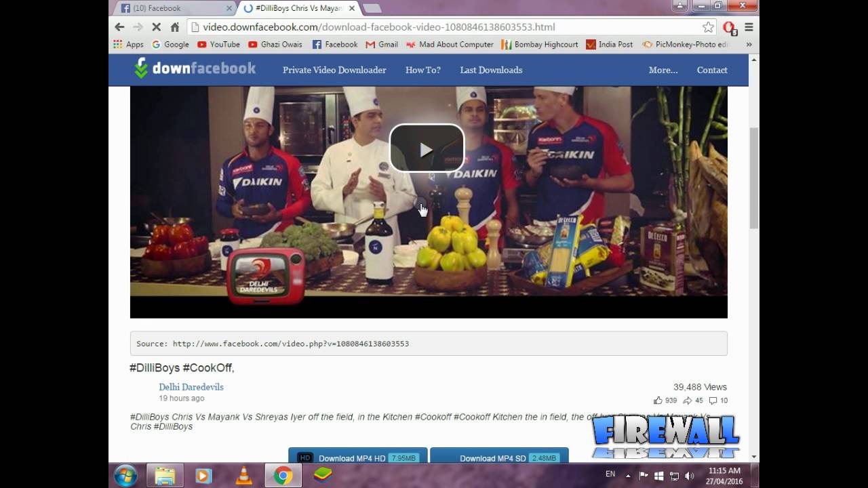
Task: Click the Download MP4 HD button
Action: click(x=358, y=455)
